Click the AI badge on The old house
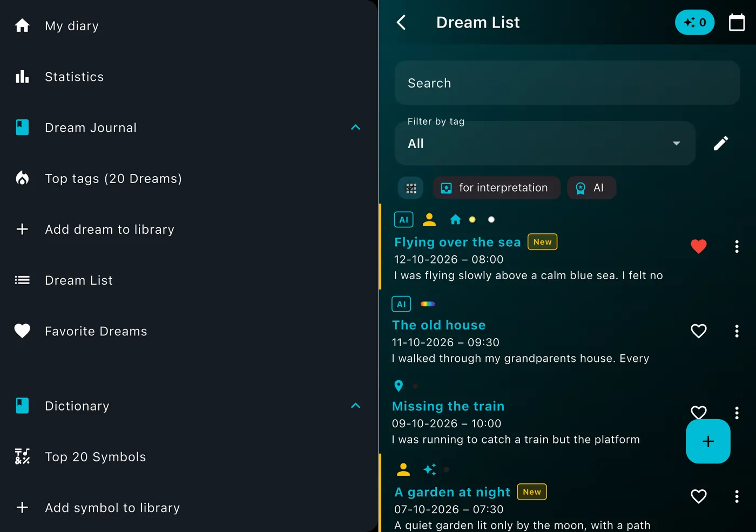Screen dimensions: 756x532 (x=401, y=304)
